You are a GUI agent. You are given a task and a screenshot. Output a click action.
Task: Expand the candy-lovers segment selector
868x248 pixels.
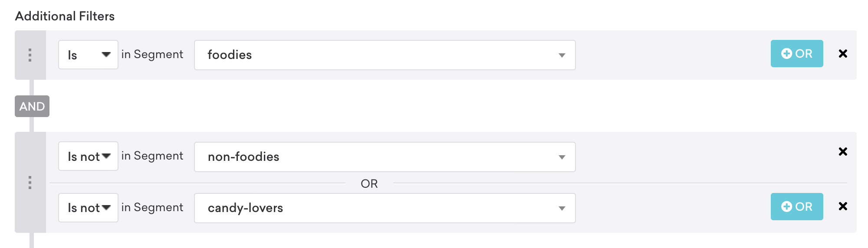[x=385, y=208]
